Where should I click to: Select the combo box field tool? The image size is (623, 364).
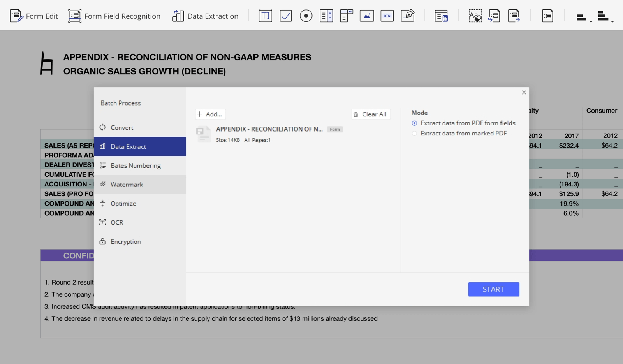click(x=346, y=16)
